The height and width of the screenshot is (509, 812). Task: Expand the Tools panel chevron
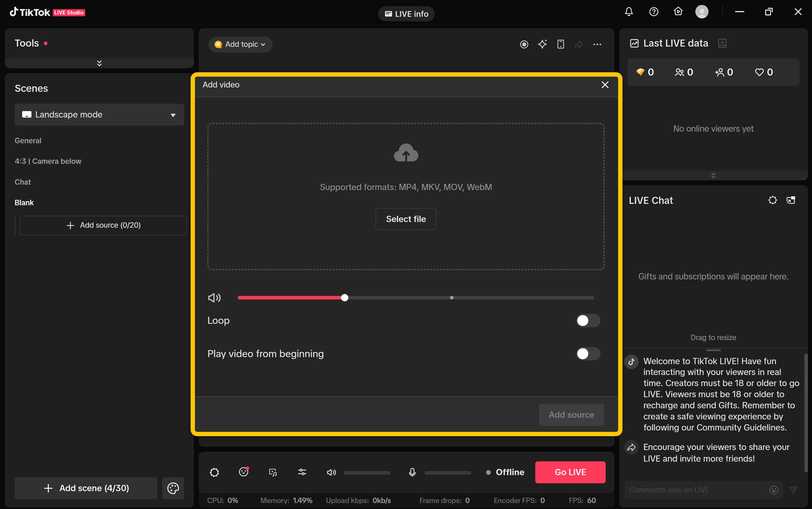(x=99, y=63)
